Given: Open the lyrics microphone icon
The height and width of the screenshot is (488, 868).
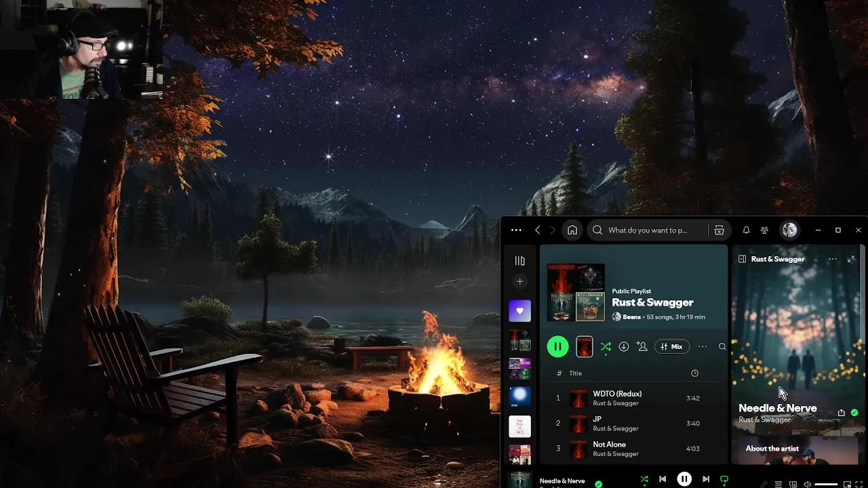Looking at the screenshot, I should pyautogui.click(x=764, y=485).
